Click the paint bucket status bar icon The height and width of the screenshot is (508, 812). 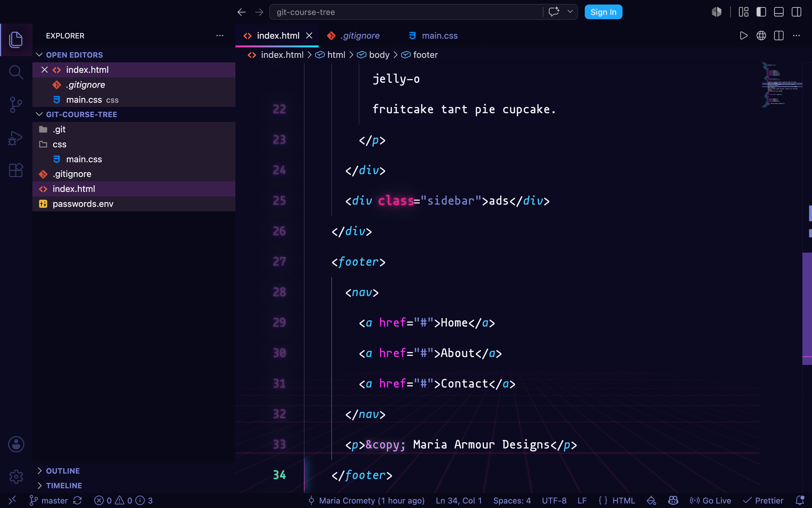click(x=652, y=501)
